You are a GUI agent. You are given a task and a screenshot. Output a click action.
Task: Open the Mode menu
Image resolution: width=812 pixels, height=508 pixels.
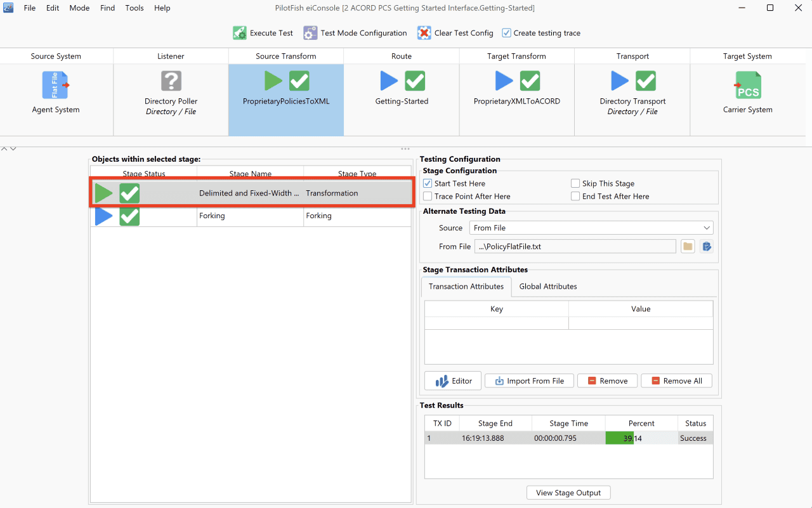pyautogui.click(x=79, y=8)
